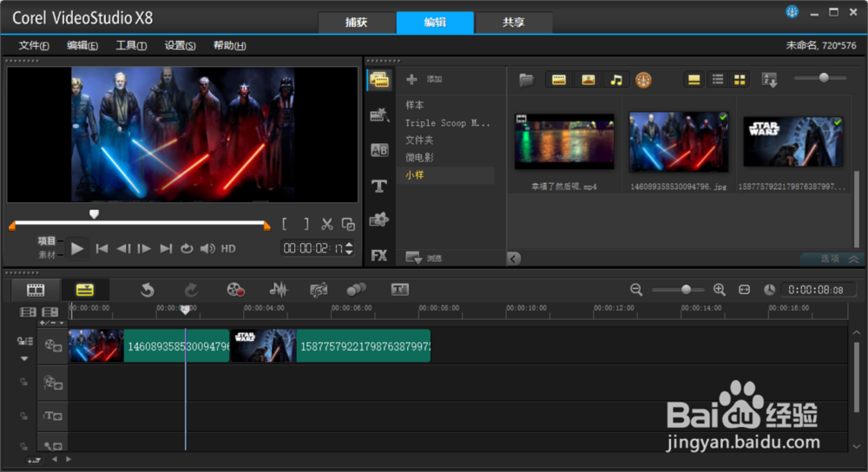Set mark-out point bracket
The width and height of the screenshot is (868, 472).
click(306, 224)
